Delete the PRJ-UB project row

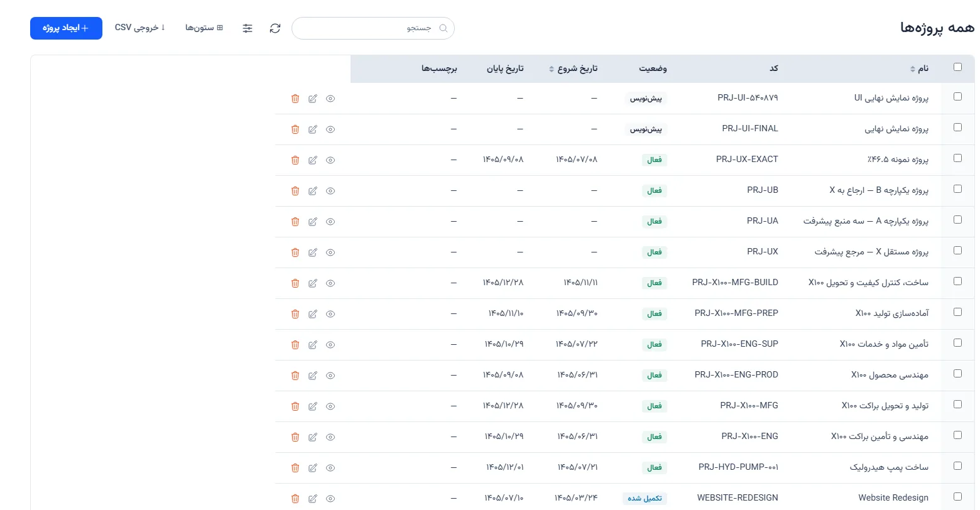(295, 191)
